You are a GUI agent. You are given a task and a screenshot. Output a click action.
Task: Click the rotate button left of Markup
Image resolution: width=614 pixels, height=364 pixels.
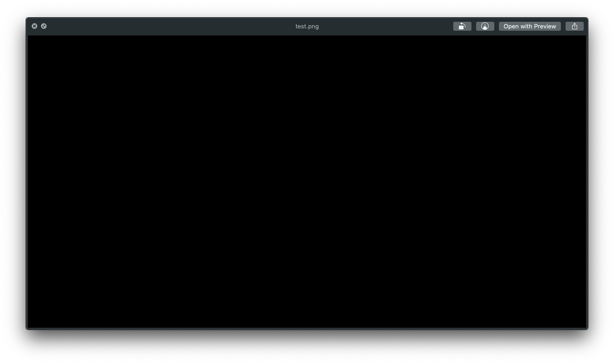[462, 26]
